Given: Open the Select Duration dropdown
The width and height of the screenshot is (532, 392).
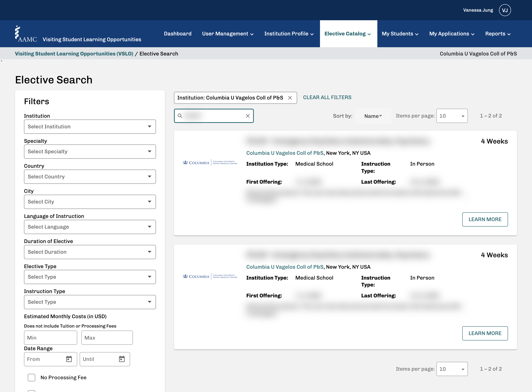Looking at the screenshot, I should 90,252.
